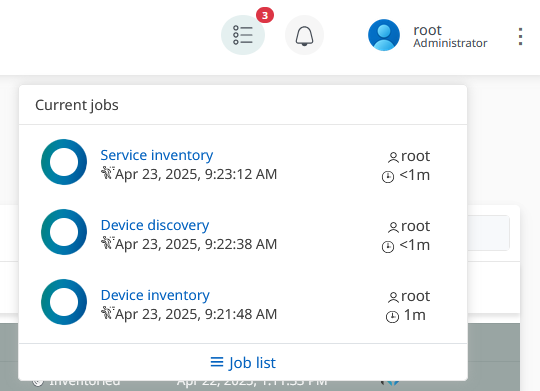
Task: Click the root user avatar
Action: click(x=384, y=35)
